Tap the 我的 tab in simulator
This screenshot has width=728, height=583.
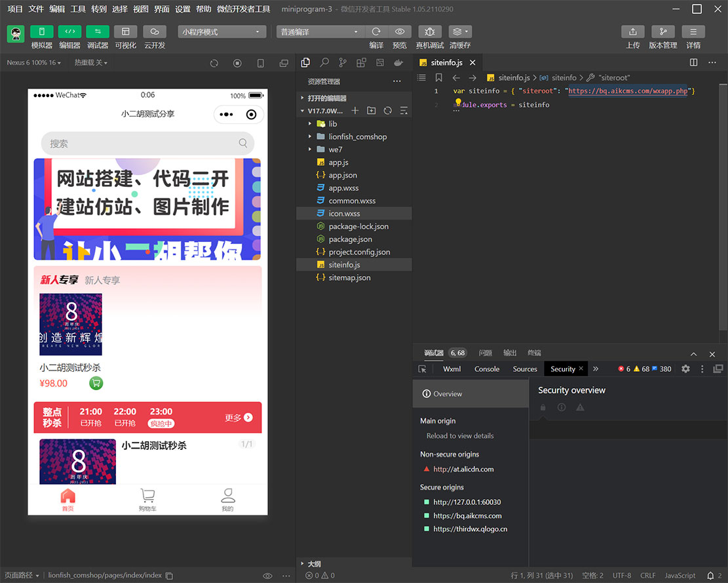[x=227, y=500]
